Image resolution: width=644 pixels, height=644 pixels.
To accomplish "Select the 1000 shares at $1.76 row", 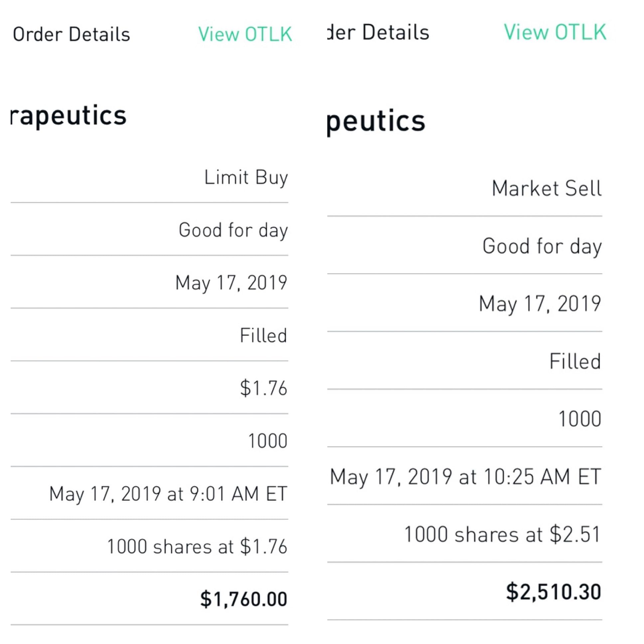I will [197, 547].
